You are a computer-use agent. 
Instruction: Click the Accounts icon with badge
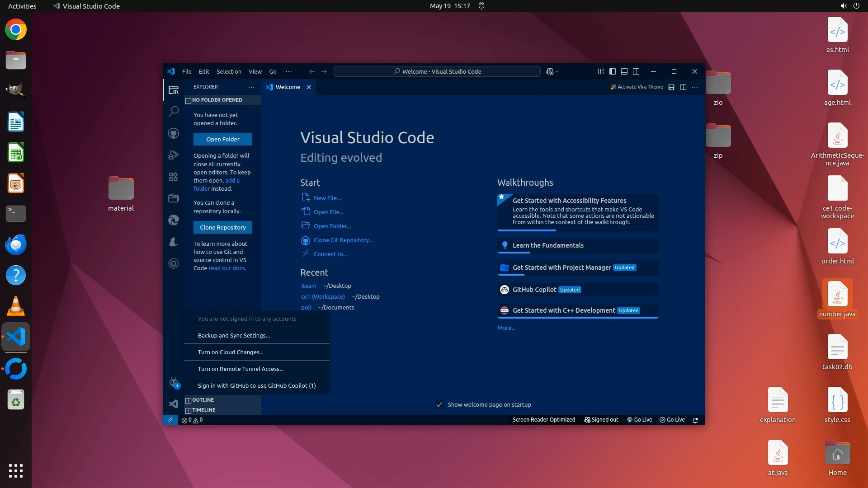coord(174,383)
